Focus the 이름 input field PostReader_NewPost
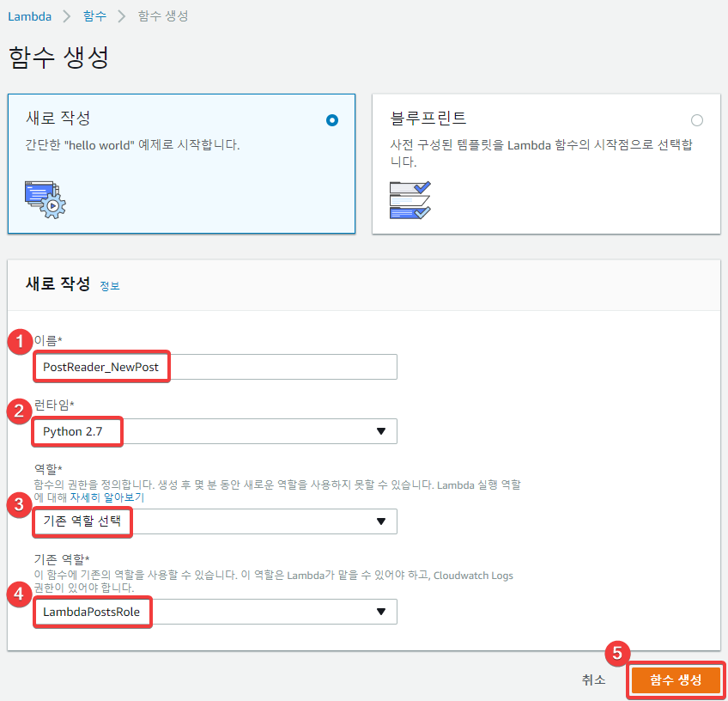 (x=215, y=367)
